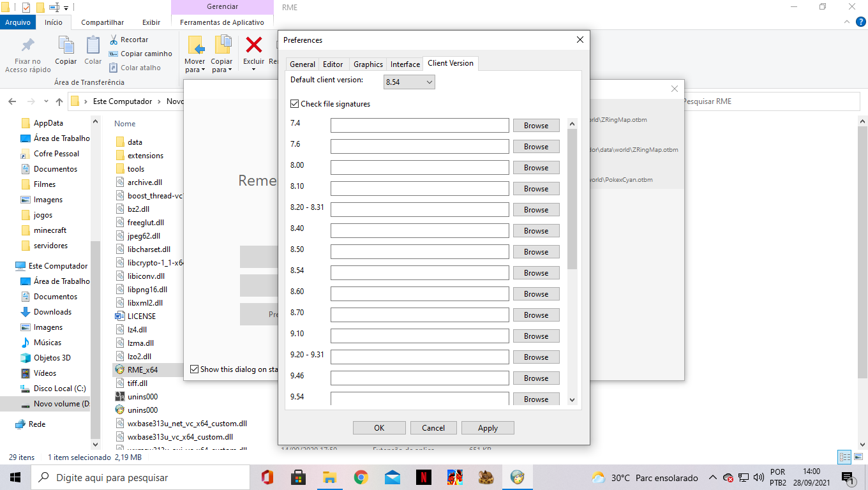
Task: Select the RME_x64 application file icon
Action: pyautogui.click(x=119, y=369)
